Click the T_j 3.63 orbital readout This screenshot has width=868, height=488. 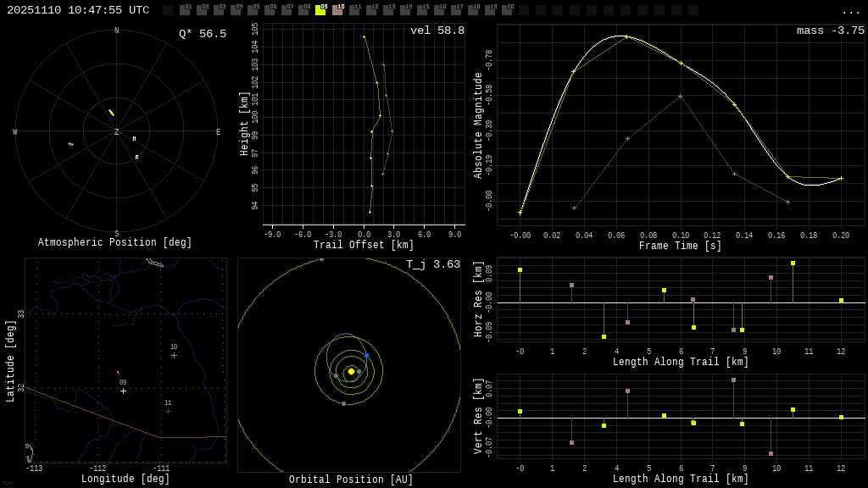click(x=432, y=264)
